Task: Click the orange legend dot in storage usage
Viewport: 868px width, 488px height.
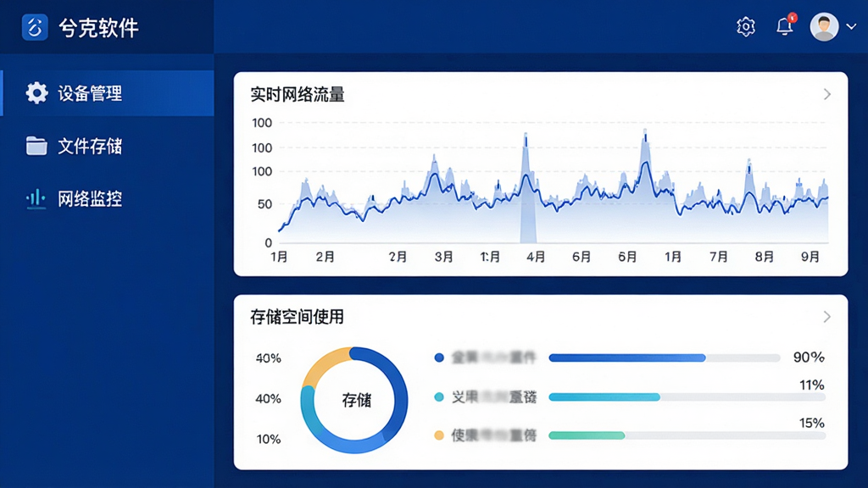Action: pos(439,435)
